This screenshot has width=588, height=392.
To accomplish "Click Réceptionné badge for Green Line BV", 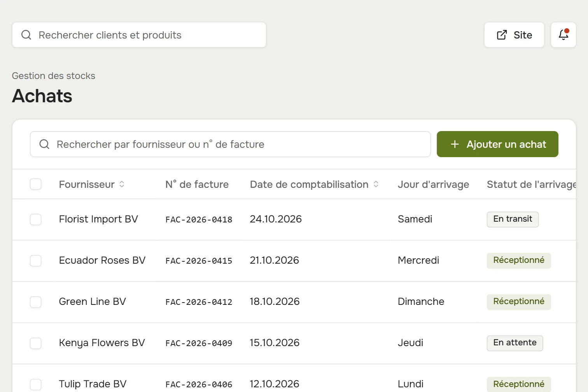I will click(519, 302).
